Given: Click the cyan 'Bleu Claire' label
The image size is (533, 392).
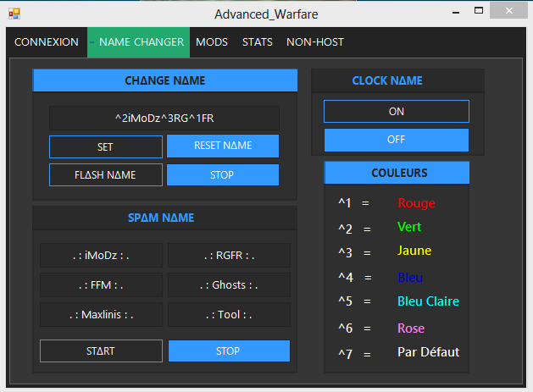Looking at the screenshot, I should click(x=428, y=301).
